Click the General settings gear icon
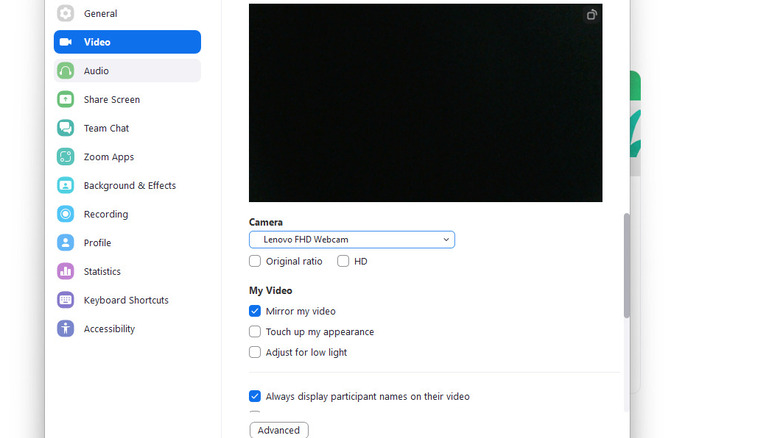 point(65,13)
